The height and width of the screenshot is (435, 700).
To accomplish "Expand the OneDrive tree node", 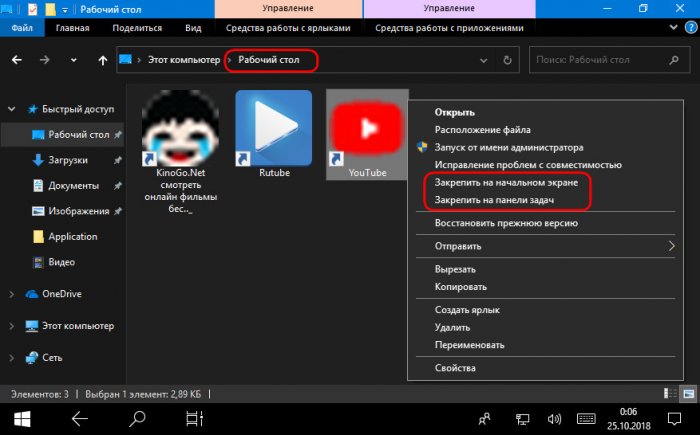I will click(x=12, y=294).
